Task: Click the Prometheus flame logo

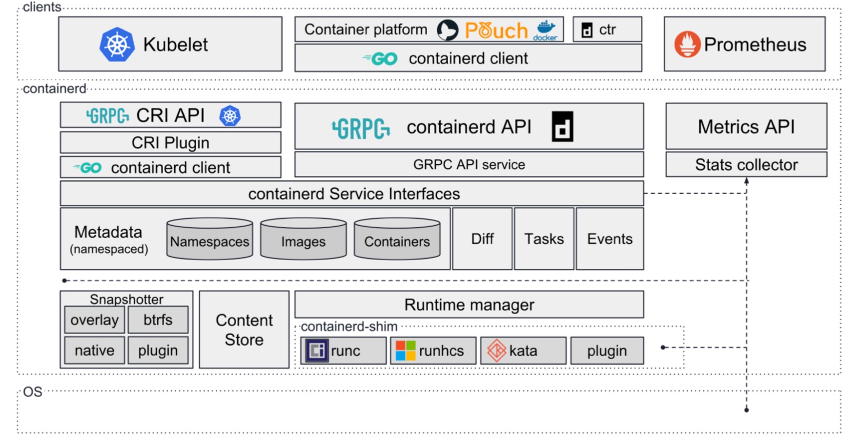Action: (x=688, y=44)
